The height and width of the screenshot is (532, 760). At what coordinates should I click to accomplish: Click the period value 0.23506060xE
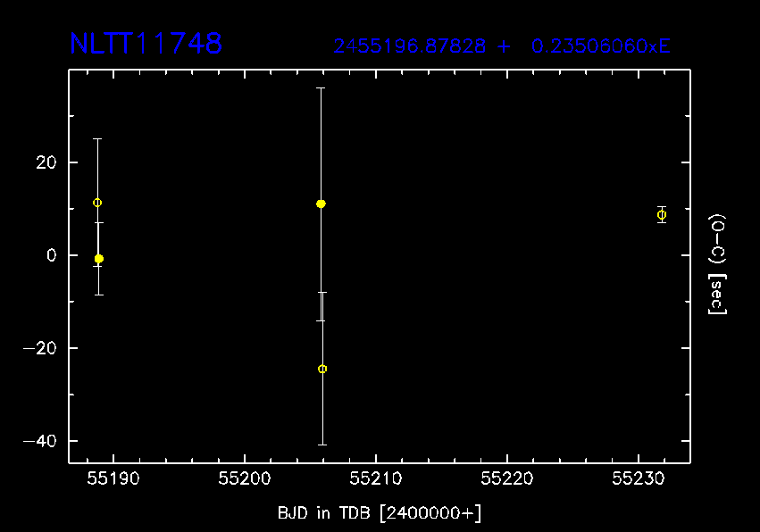click(x=600, y=46)
